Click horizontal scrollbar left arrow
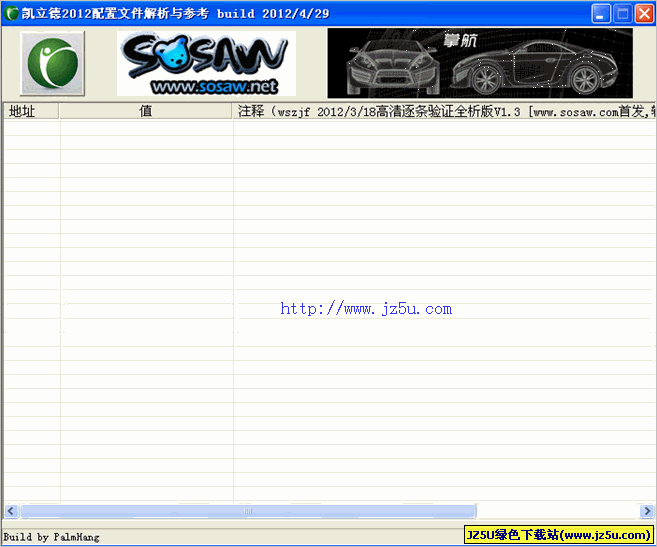This screenshot has width=657, height=547. click(10, 511)
